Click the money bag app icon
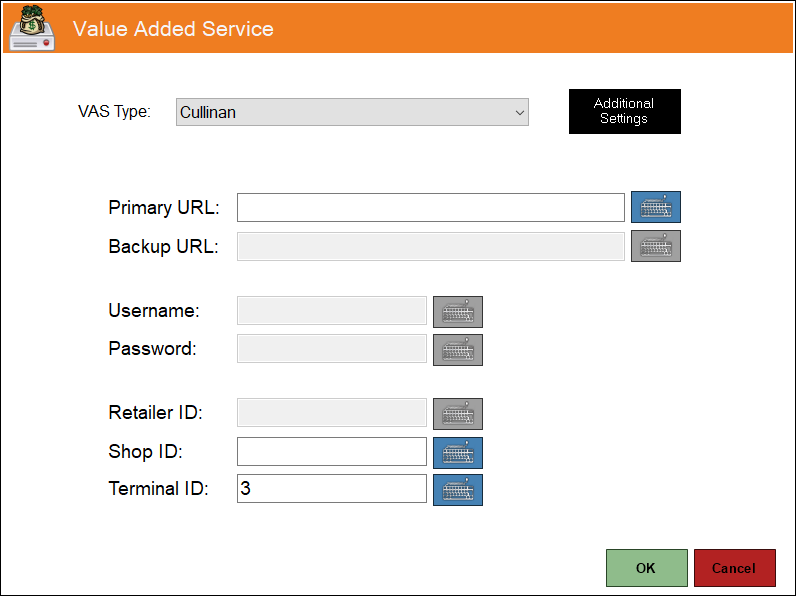Image resolution: width=796 pixels, height=596 pixels. pos(32,28)
